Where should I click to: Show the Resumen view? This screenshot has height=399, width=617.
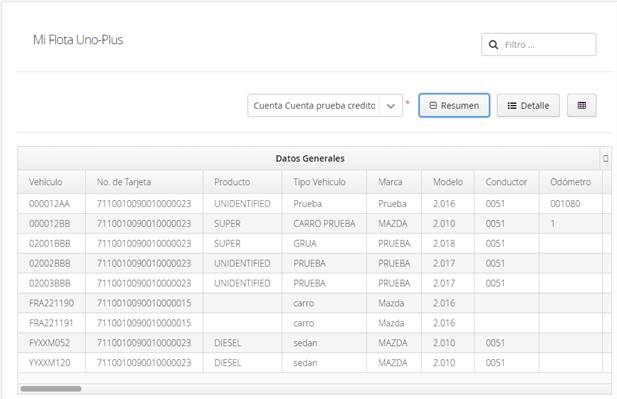(454, 105)
